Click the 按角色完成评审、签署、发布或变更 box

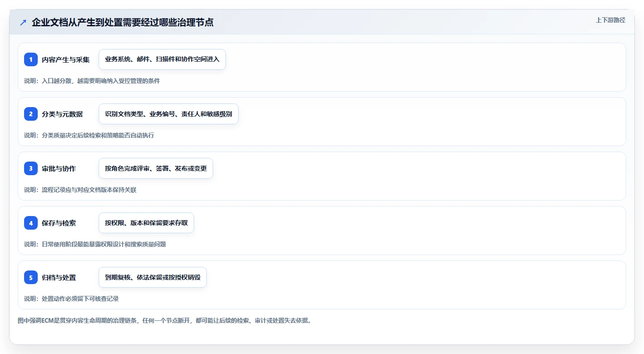point(156,168)
